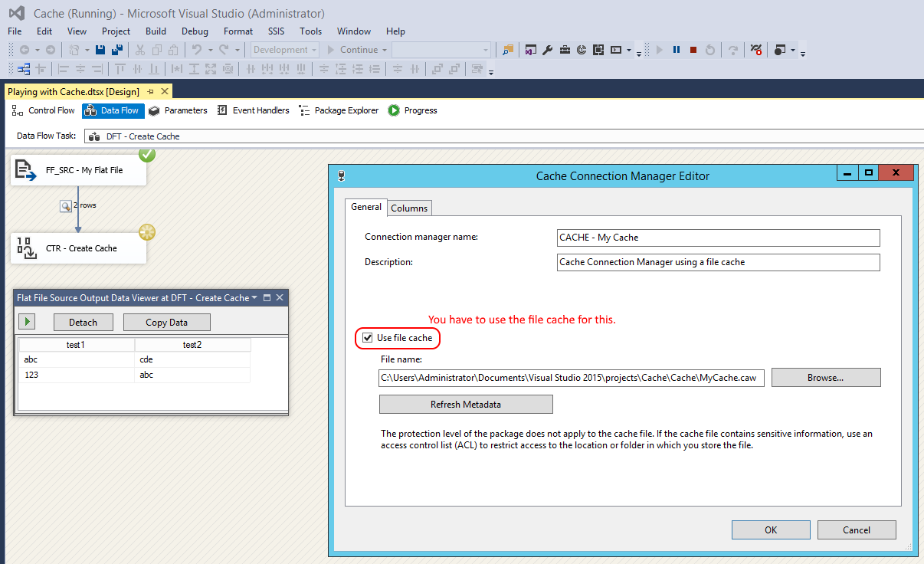924x564 pixels.
Task: Click the Control Flow tab icon
Action: coord(18,110)
